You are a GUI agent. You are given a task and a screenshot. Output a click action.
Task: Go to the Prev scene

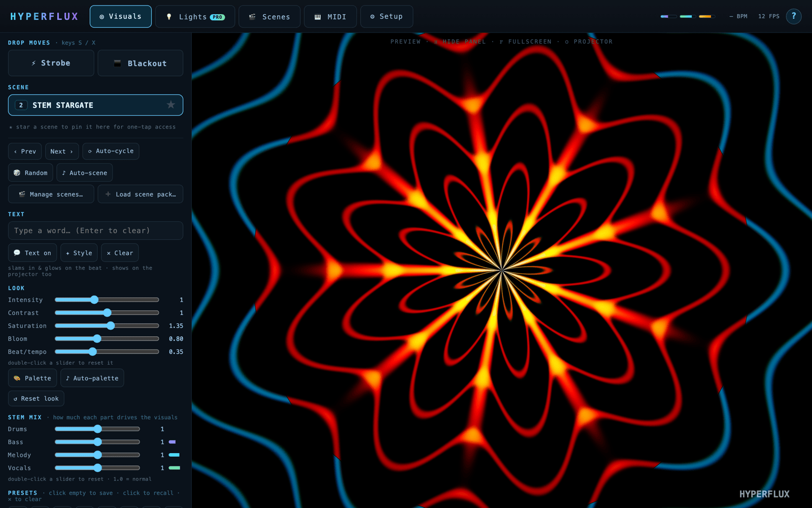click(x=25, y=151)
